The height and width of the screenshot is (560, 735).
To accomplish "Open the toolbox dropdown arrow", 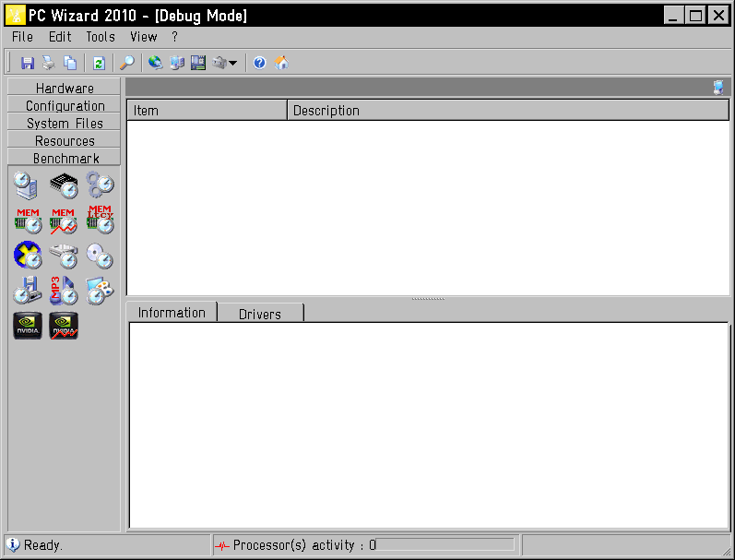I will click(233, 63).
